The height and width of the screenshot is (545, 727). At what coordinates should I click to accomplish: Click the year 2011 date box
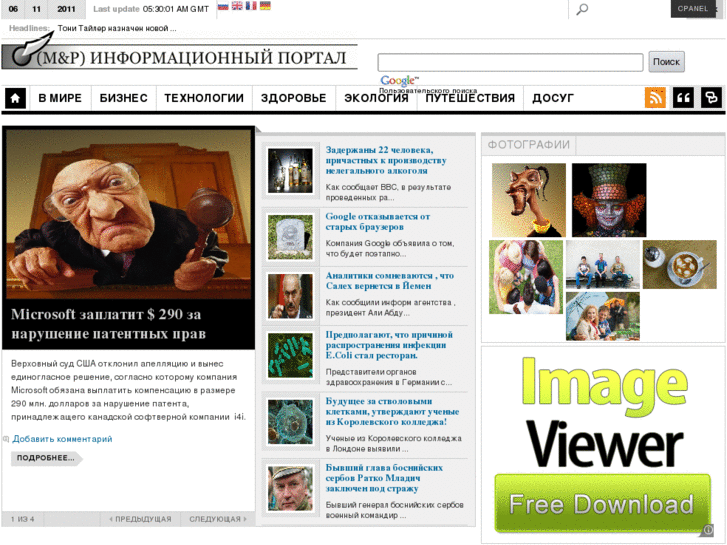pos(66,9)
